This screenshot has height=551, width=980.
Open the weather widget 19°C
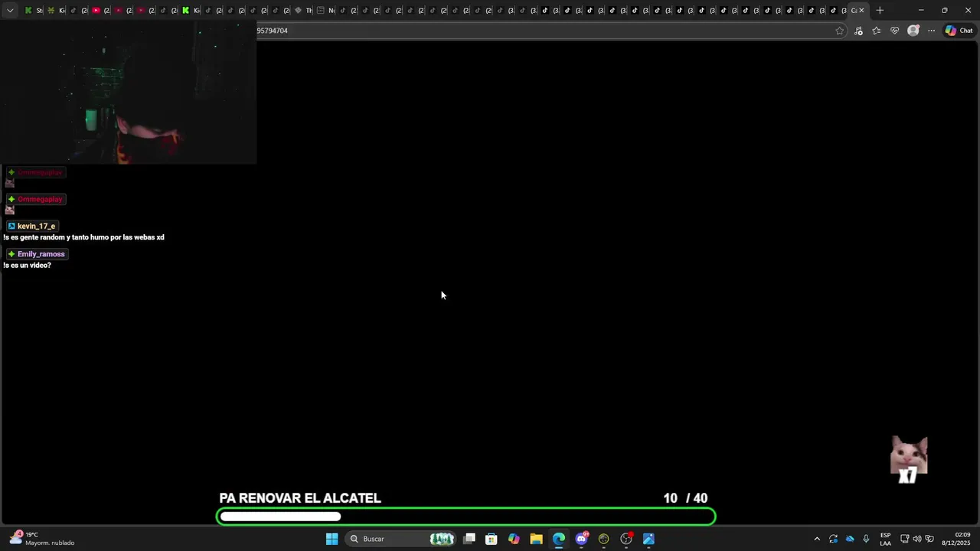click(x=42, y=539)
